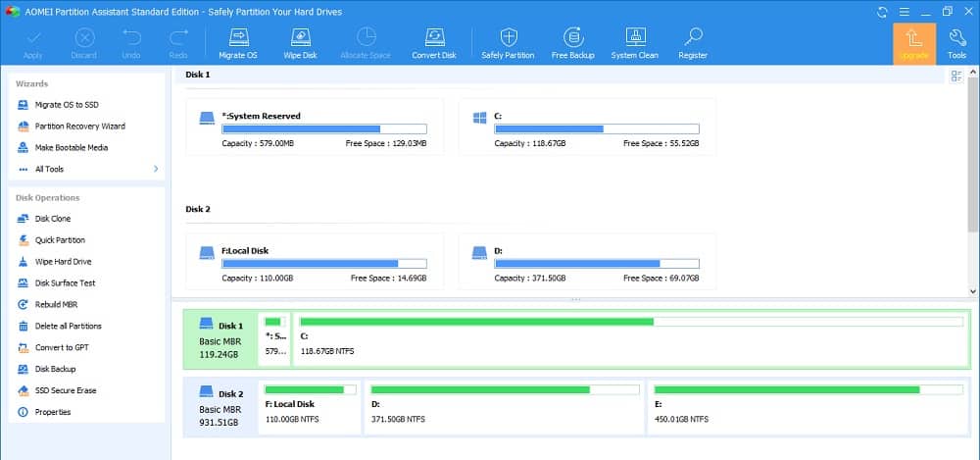
Task: Open the System Clean tool
Action: click(634, 42)
